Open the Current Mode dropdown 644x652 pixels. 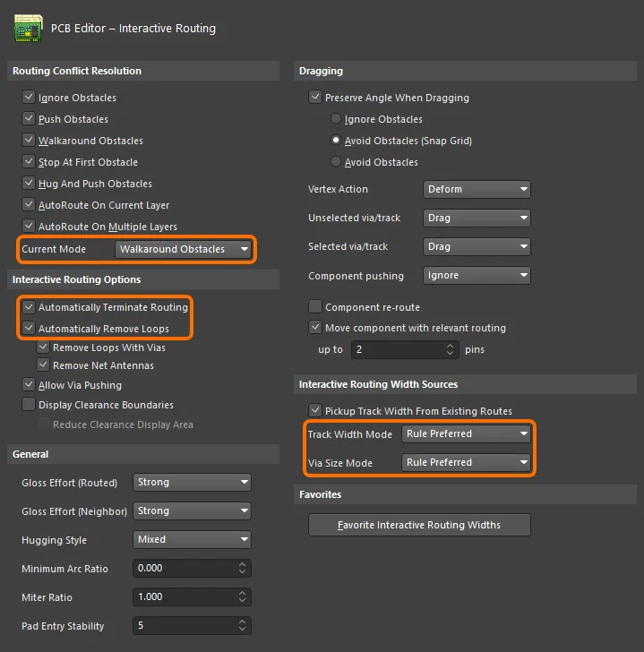[x=184, y=249]
